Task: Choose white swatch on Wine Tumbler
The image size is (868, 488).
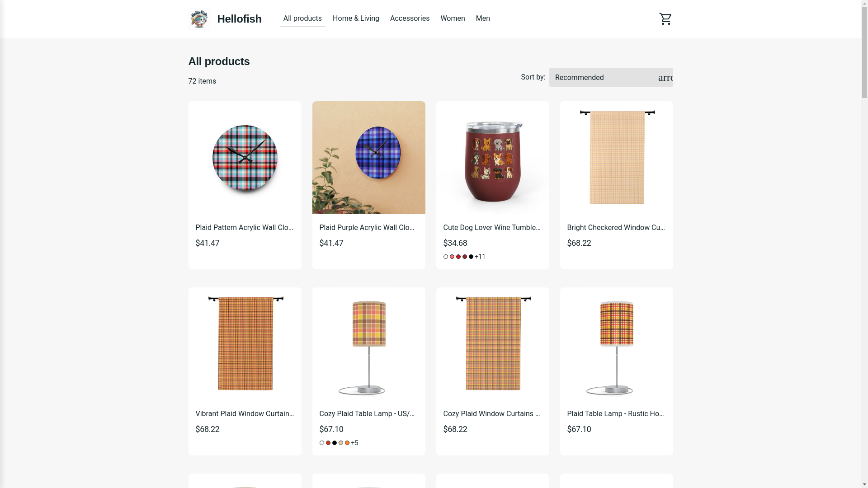Action: point(446,257)
